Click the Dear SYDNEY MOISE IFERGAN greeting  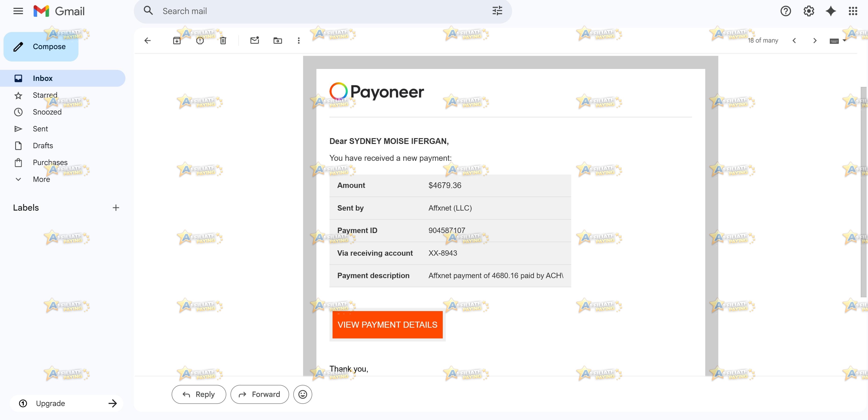[389, 141]
